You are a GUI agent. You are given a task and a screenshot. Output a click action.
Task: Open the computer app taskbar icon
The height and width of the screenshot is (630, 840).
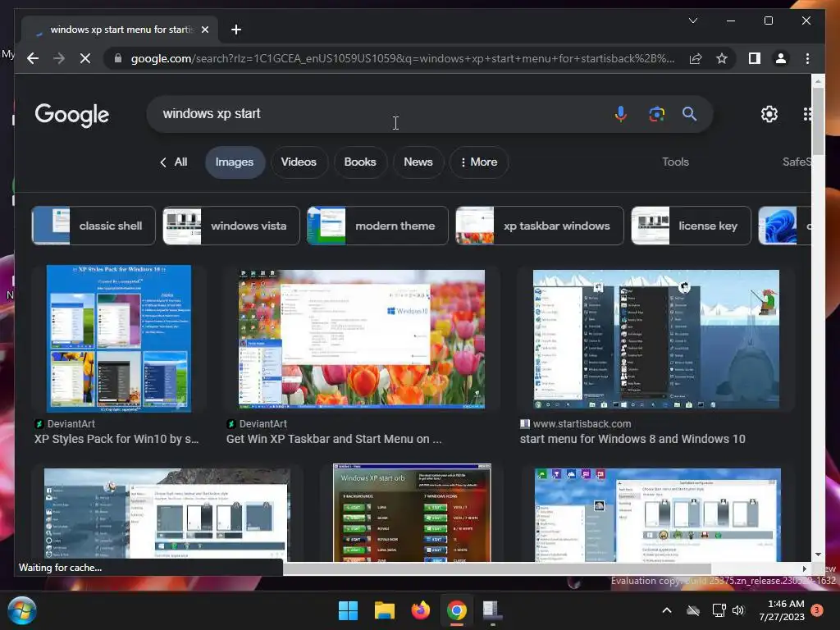[492, 610]
